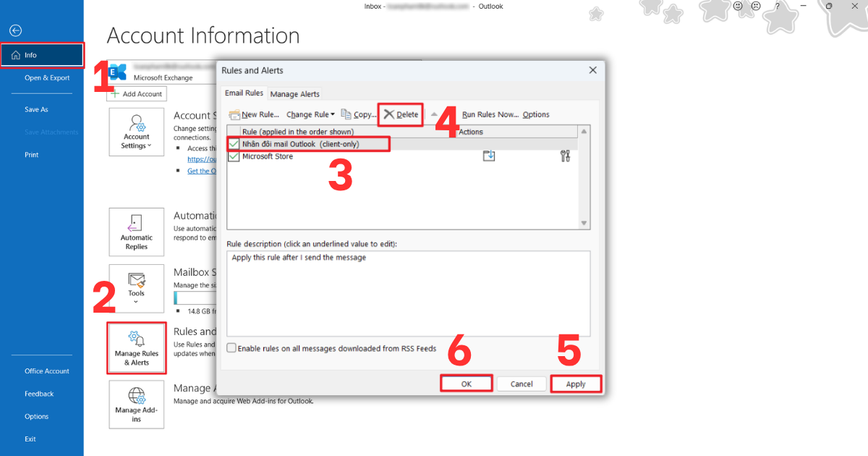Expand the Tools dropdown tile
This screenshot has width=868, height=456.
[137, 288]
